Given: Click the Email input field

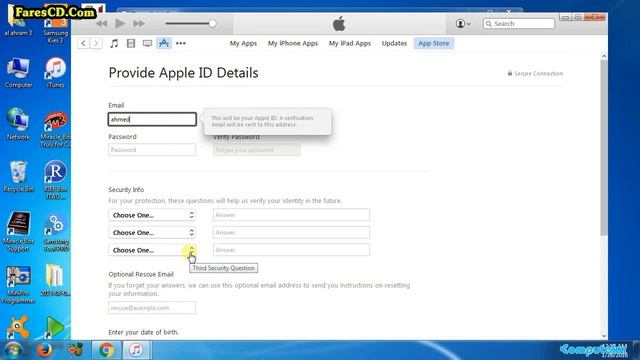Looking at the screenshot, I should [x=152, y=119].
